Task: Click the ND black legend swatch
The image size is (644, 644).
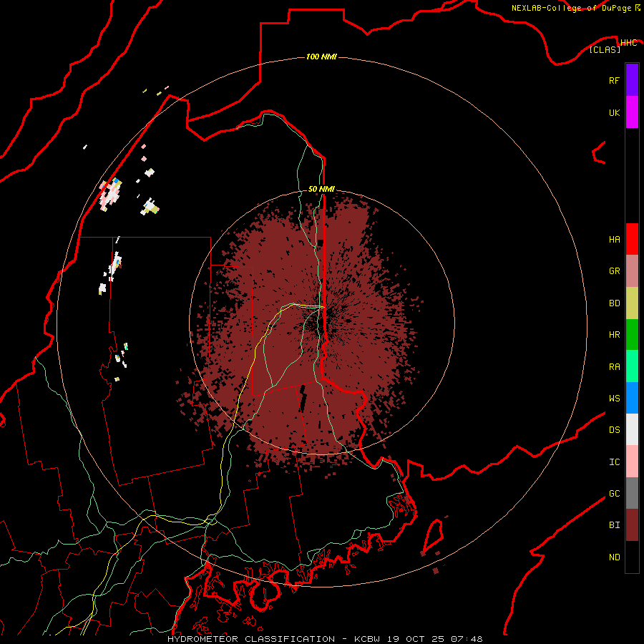Action: (632, 557)
